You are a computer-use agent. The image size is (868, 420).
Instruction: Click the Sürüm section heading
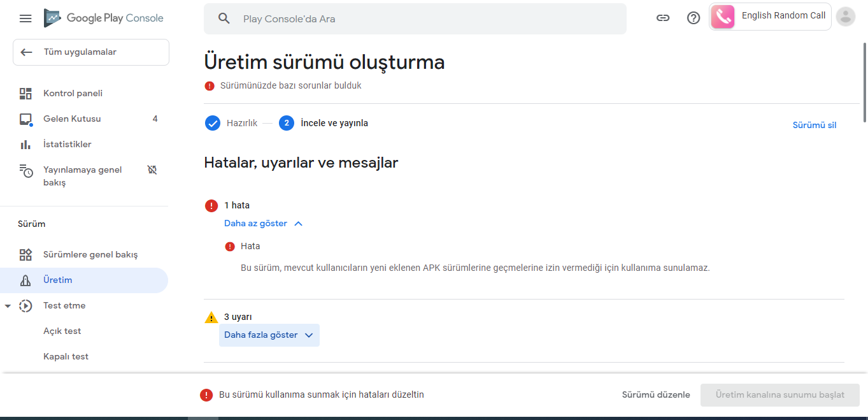tap(32, 224)
